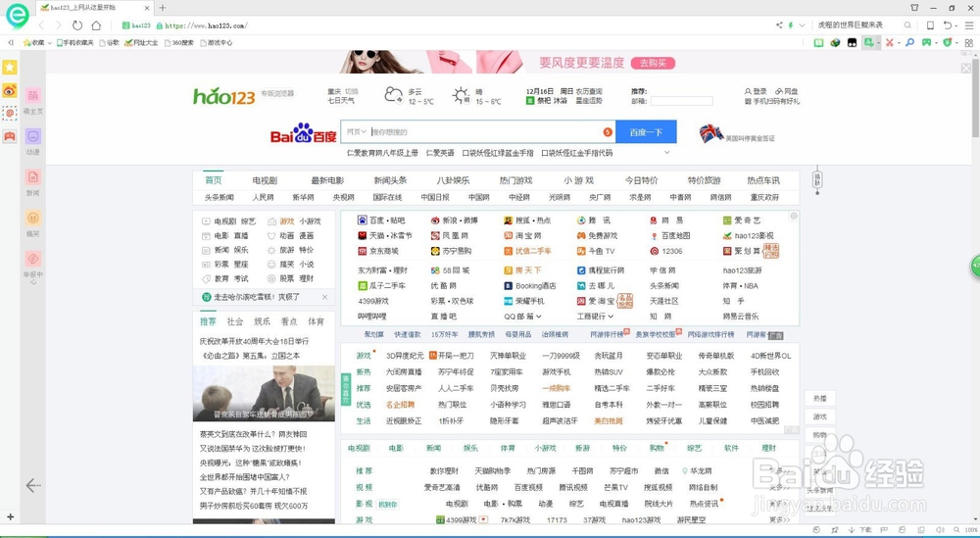Select the 最新电影 navigation tab
This screenshot has height=538, width=980.
pos(327,180)
